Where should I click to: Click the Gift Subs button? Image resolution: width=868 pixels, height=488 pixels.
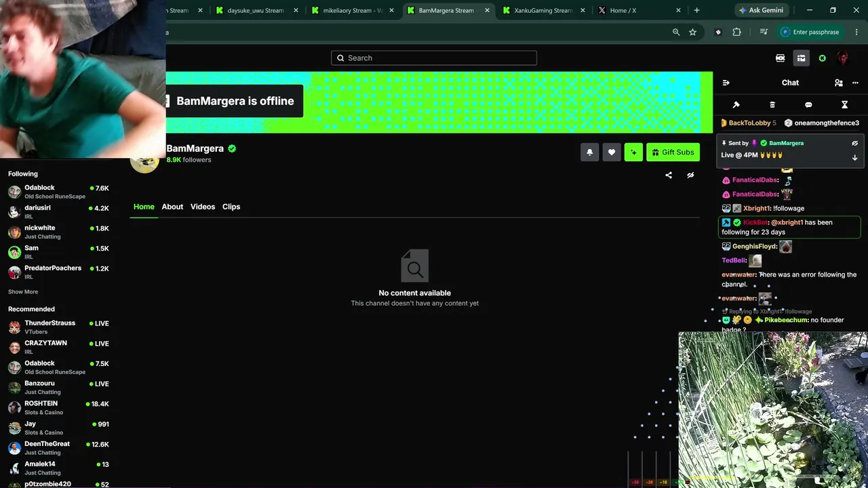673,152
